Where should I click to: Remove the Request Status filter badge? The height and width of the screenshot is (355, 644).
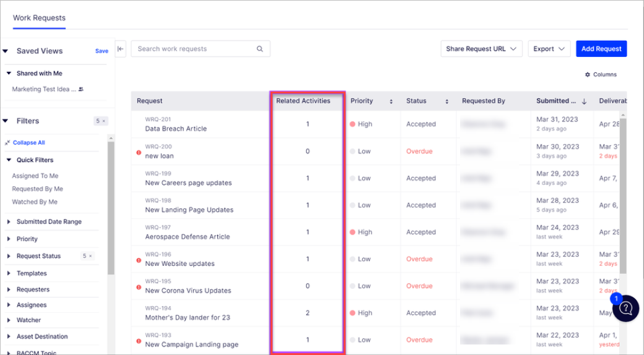tap(90, 256)
